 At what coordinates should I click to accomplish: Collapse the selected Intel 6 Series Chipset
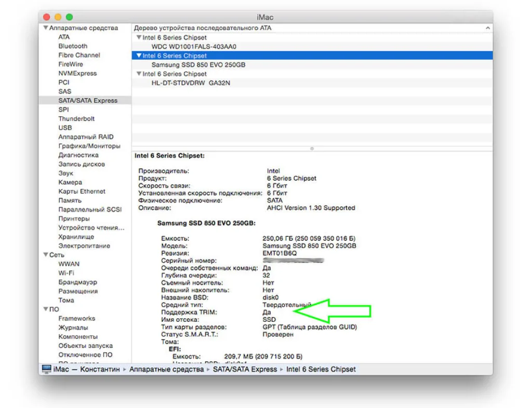pyautogui.click(x=139, y=56)
